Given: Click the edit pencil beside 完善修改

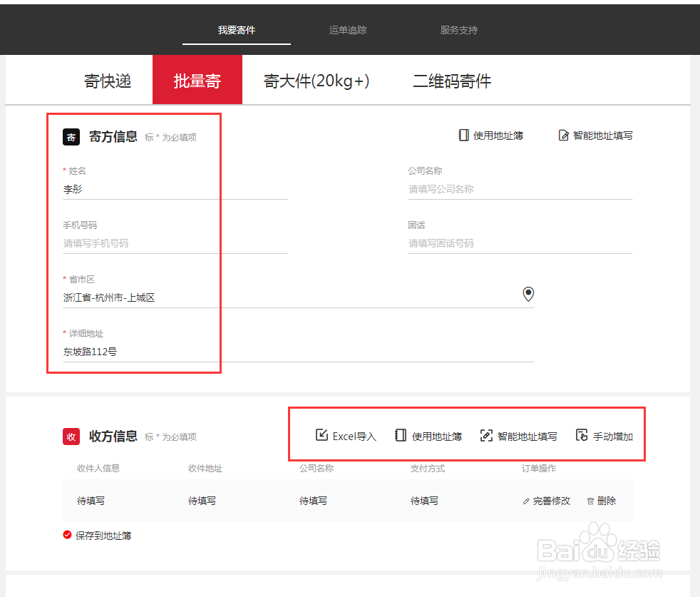Looking at the screenshot, I should 526,501.
